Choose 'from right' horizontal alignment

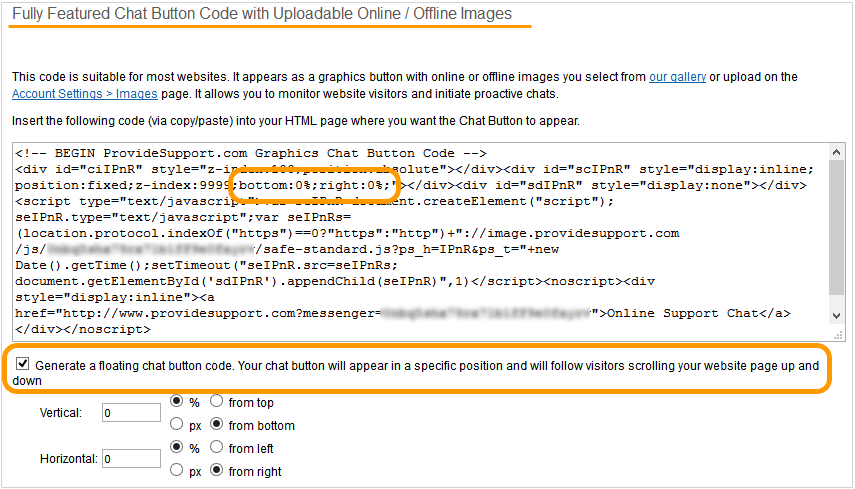pos(216,469)
